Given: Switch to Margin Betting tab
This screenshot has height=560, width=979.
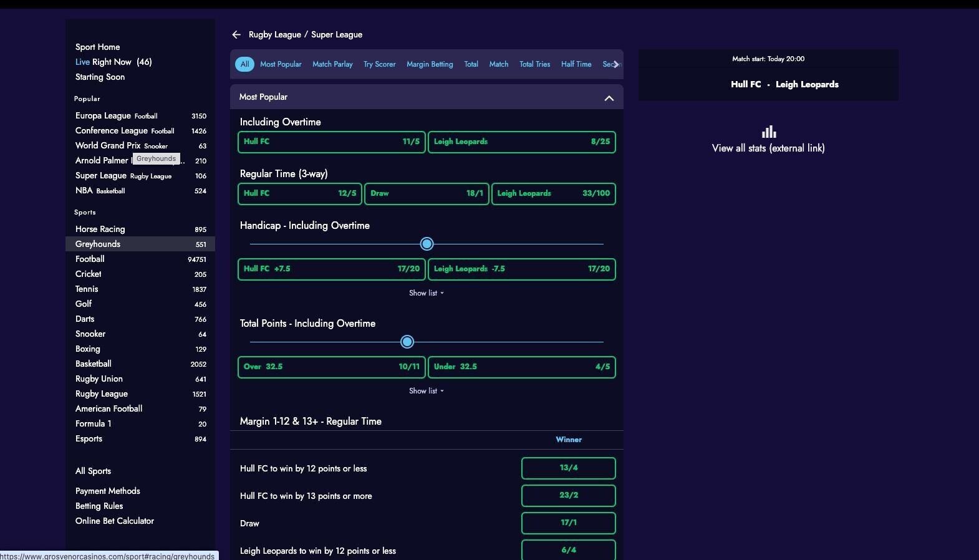Looking at the screenshot, I should pyautogui.click(x=430, y=64).
